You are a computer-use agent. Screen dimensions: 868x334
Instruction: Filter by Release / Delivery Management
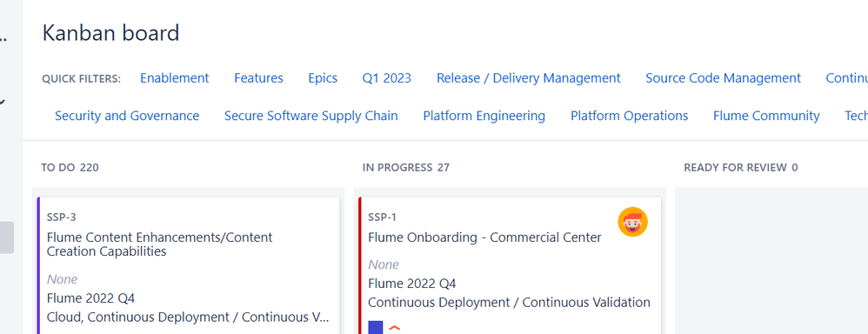(529, 78)
